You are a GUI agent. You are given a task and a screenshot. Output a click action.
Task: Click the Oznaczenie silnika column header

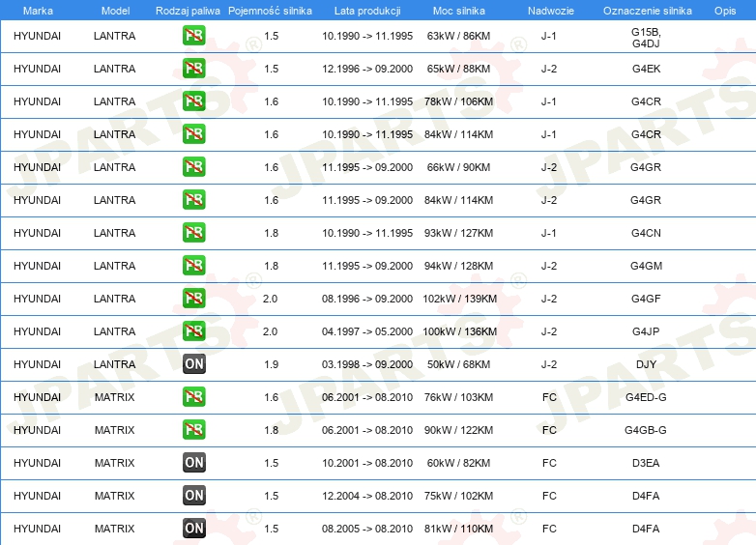point(648,11)
